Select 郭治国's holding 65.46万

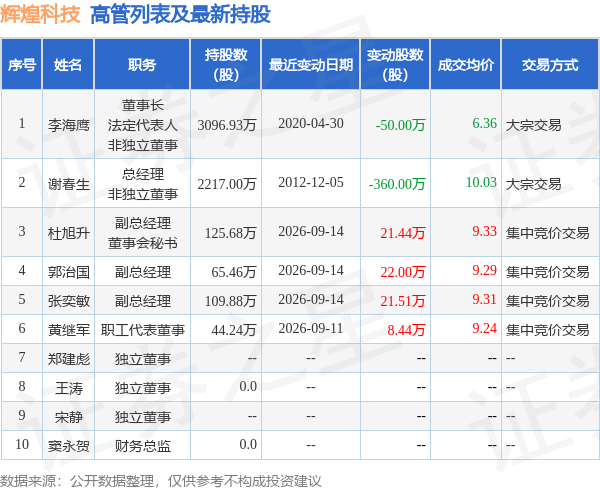233,272
